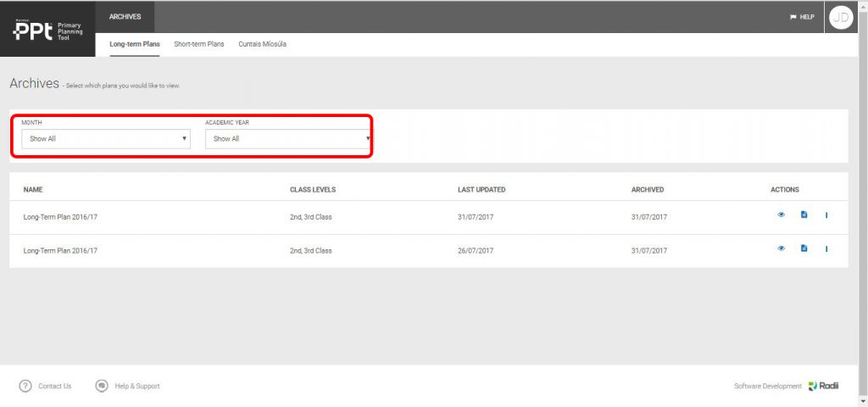This screenshot has width=868, height=407.
Task: Open the JD user avatar menu
Action: click(x=840, y=17)
